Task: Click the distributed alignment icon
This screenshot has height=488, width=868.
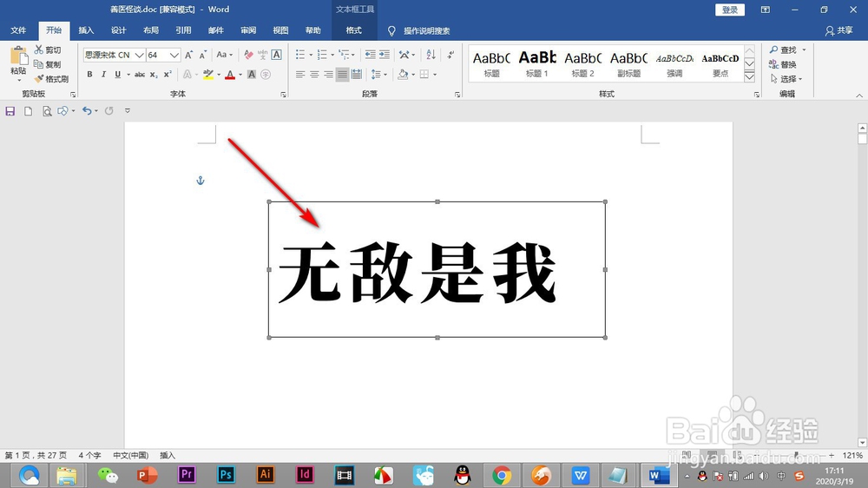Action: click(357, 74)
